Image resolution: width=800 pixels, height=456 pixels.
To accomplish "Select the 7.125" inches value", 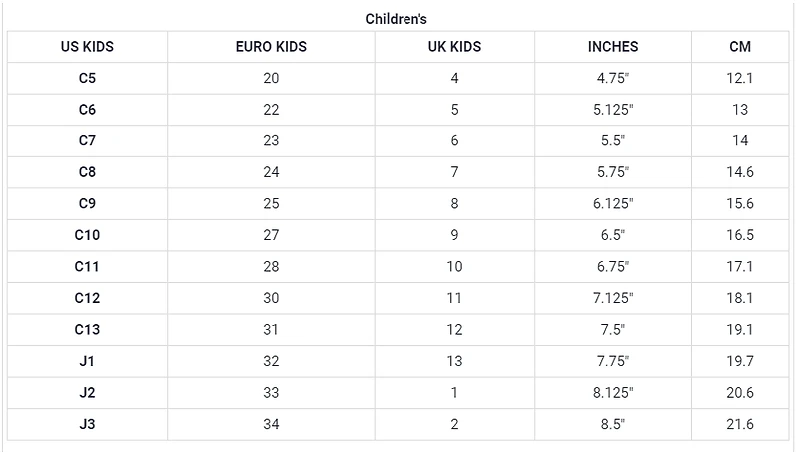I will 612,298.
